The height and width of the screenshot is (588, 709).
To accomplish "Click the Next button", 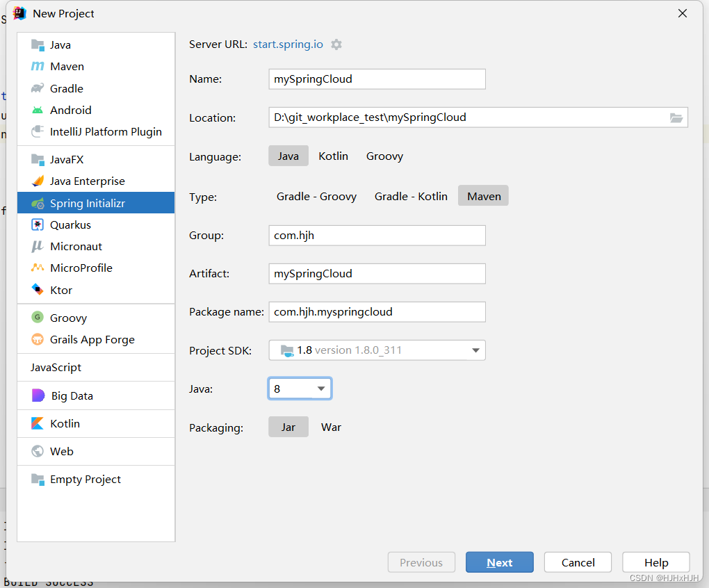I will (x=500, y=562).
